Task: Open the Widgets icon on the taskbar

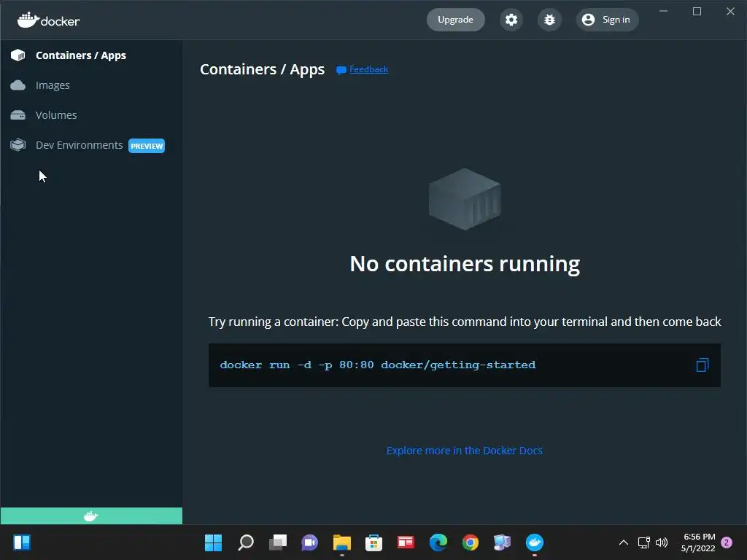Action: click(x=22, y=542)
